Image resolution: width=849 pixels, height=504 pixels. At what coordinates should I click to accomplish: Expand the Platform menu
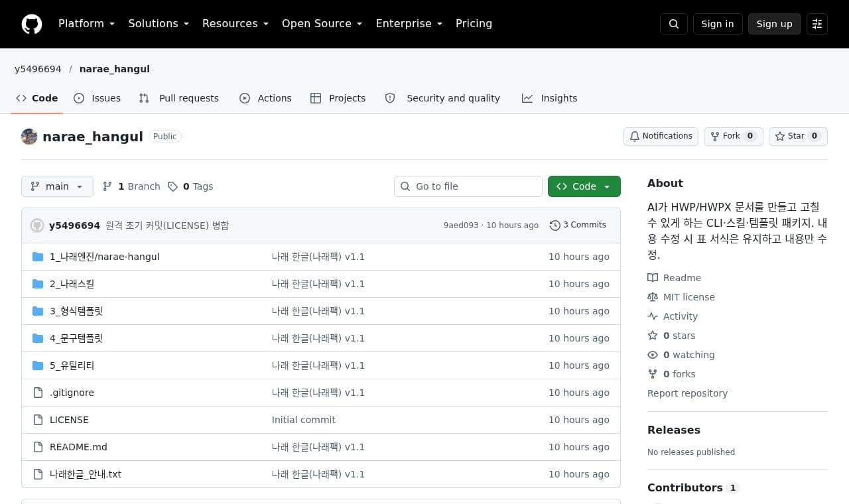click(86, 24)
